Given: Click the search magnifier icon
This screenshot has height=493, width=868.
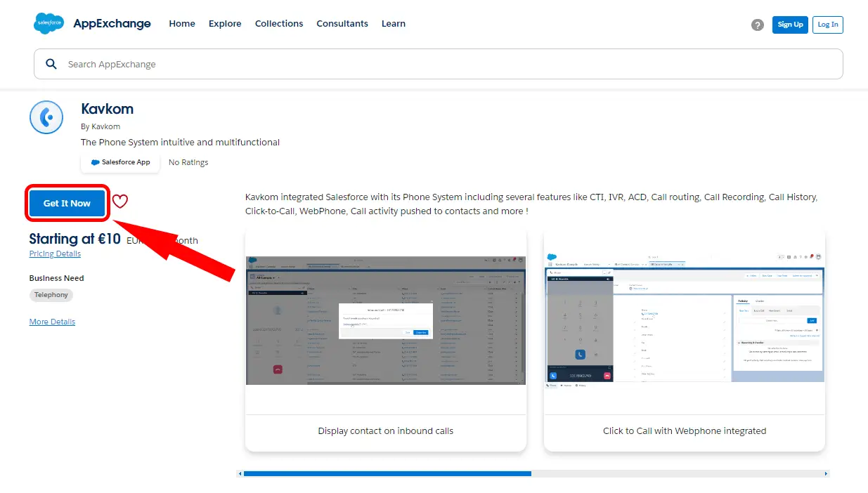Looking at the screenshot, I should pos(51,64).
